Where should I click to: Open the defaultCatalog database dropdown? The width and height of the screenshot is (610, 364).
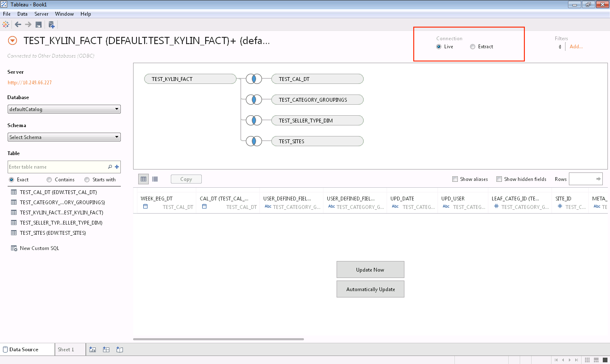pos(64,109)
